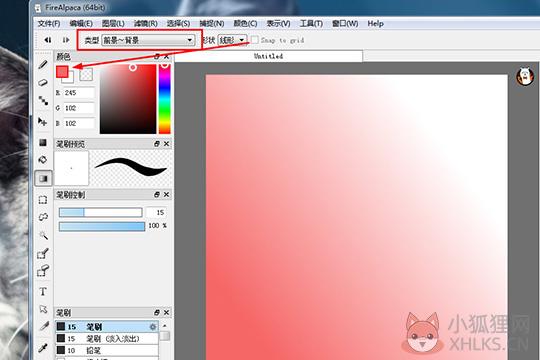Click the brush list scroll-up arrow
The height and width of the screenshot is (360, 540).
click(x=165, y=326)
